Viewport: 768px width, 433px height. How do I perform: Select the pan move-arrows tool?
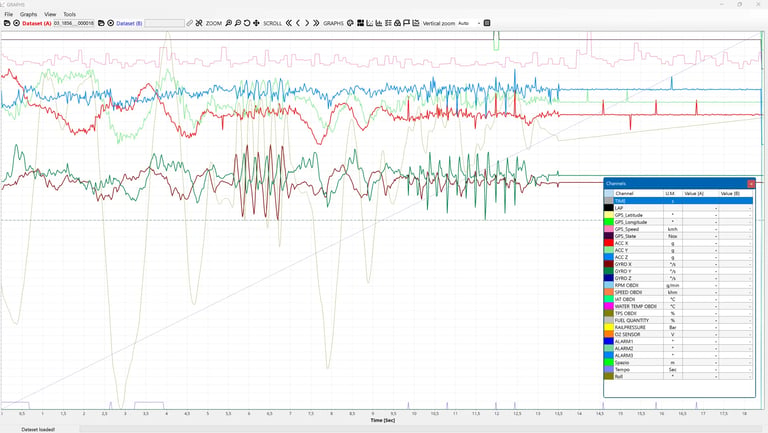(256, 23)
